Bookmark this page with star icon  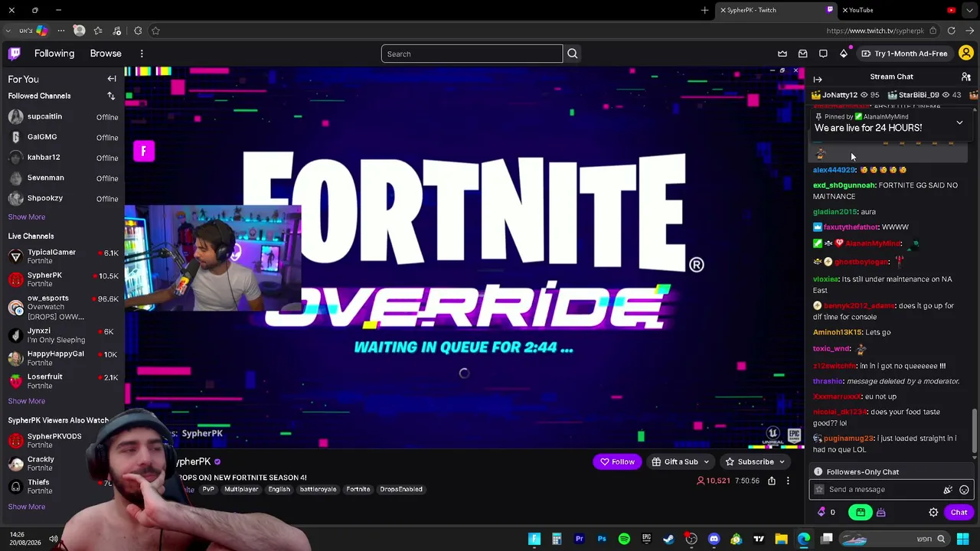coord(155,31)
